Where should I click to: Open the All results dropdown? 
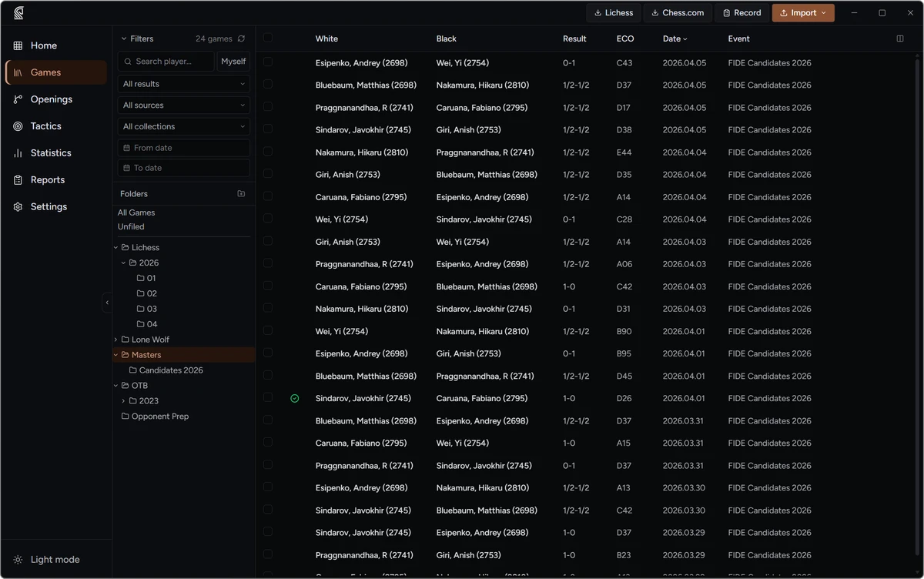point(184,84)
